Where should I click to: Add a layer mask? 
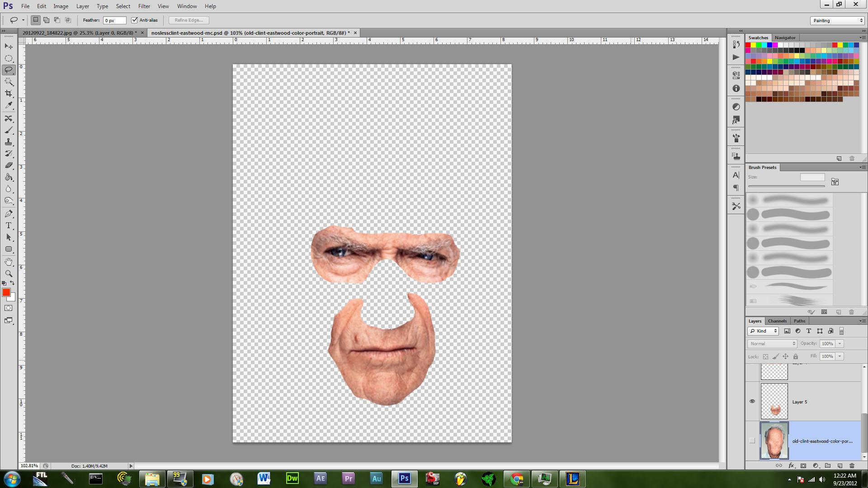(803, 465)
